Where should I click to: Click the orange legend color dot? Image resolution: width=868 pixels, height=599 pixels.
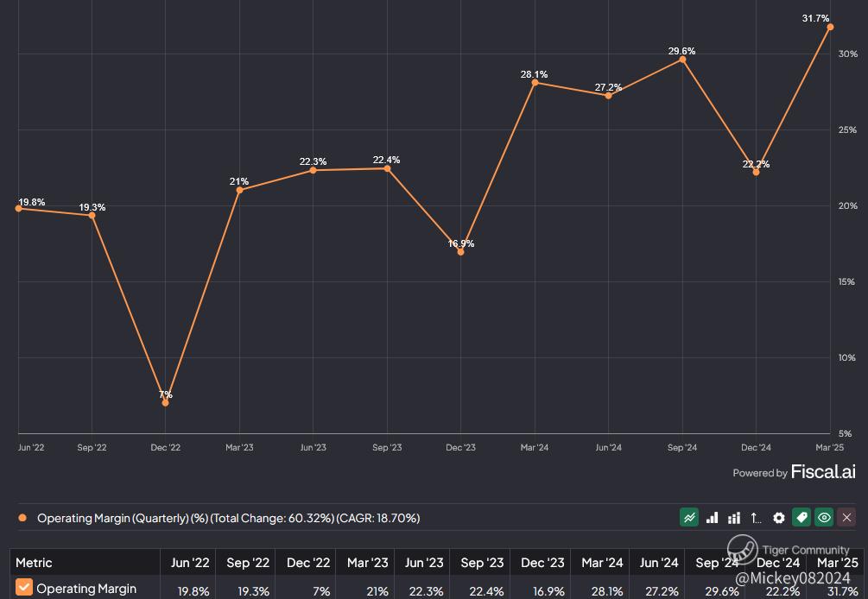click(22, 519)
